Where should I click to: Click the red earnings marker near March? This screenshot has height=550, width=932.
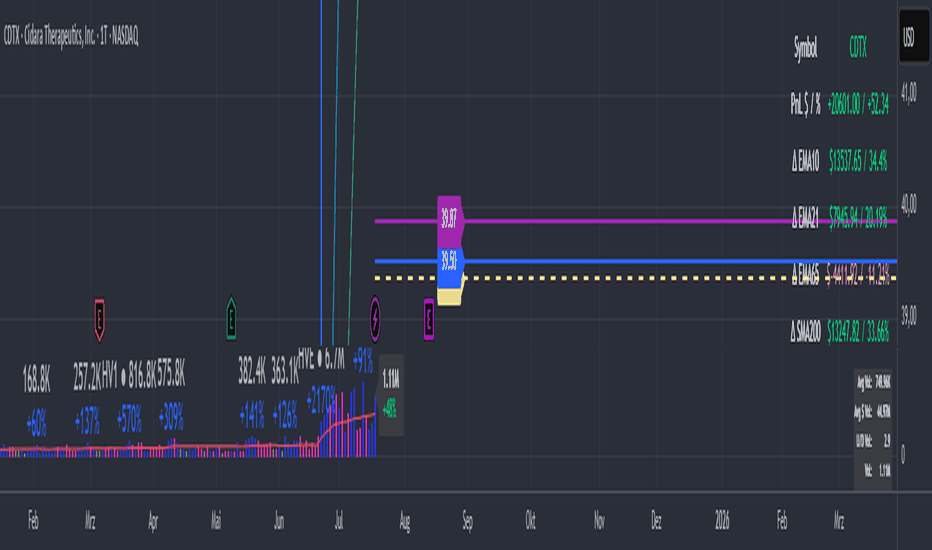coord(99,320)
